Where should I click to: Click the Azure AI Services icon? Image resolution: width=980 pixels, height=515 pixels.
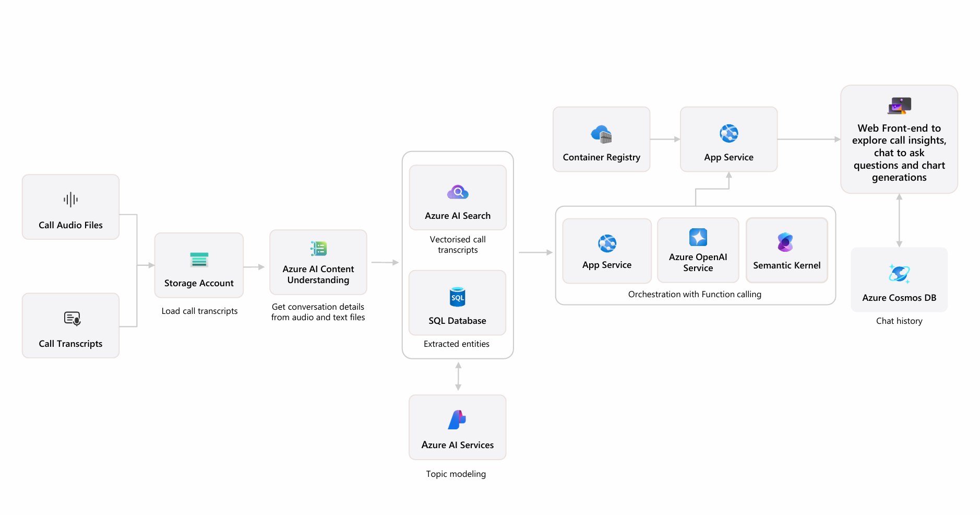coord(458,420)
